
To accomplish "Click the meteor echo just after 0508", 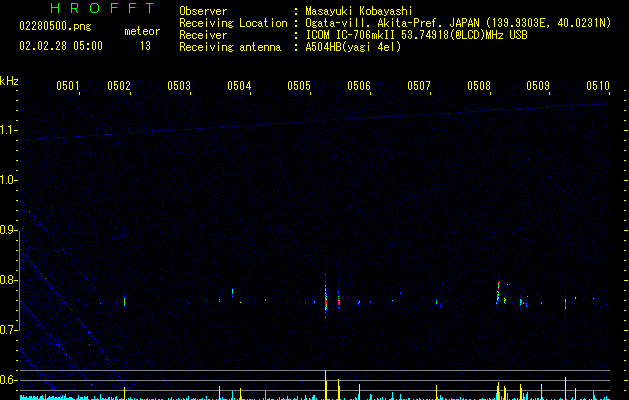I will point(498,292).
